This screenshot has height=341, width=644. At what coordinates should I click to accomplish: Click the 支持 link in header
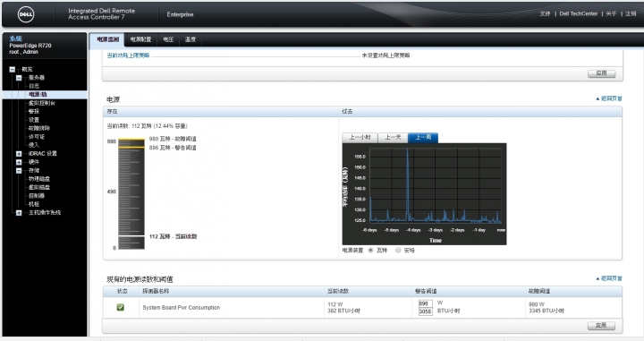click(545, 13)
